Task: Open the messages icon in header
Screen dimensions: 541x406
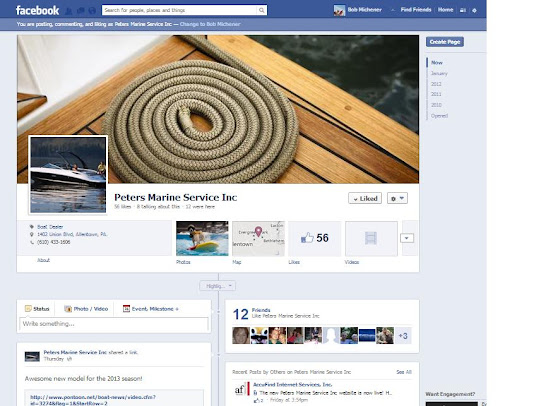Action: [x=81, y=11]
